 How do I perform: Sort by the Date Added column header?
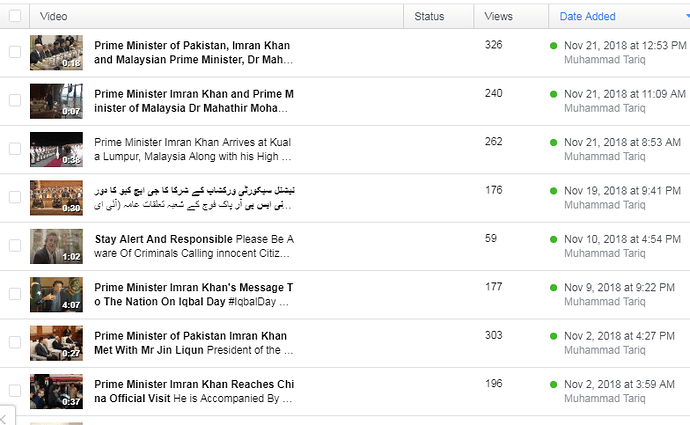587,16
